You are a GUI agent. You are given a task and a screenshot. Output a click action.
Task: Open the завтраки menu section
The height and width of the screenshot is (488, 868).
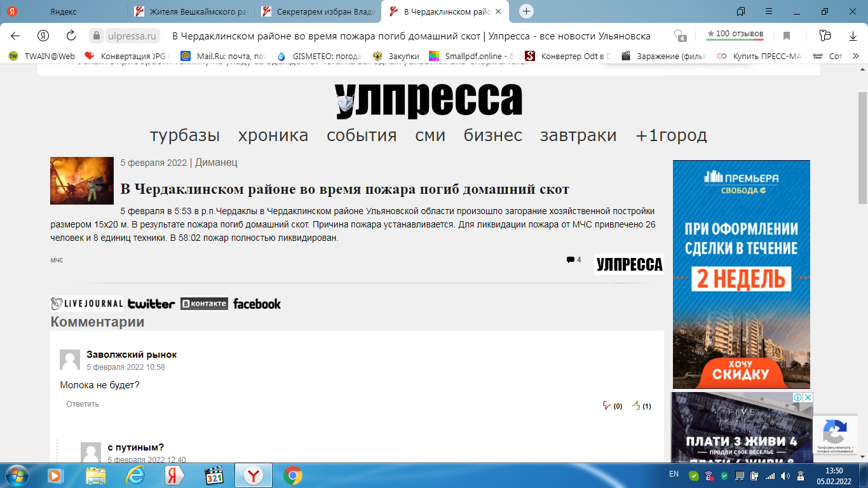tap(578, 135)
